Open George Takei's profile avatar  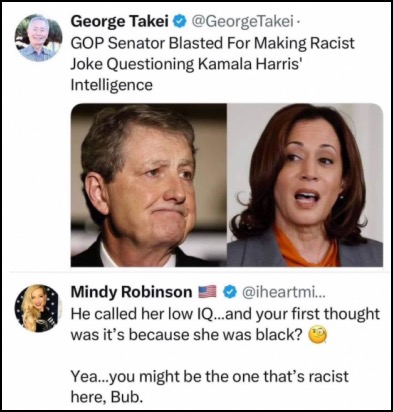39,38
